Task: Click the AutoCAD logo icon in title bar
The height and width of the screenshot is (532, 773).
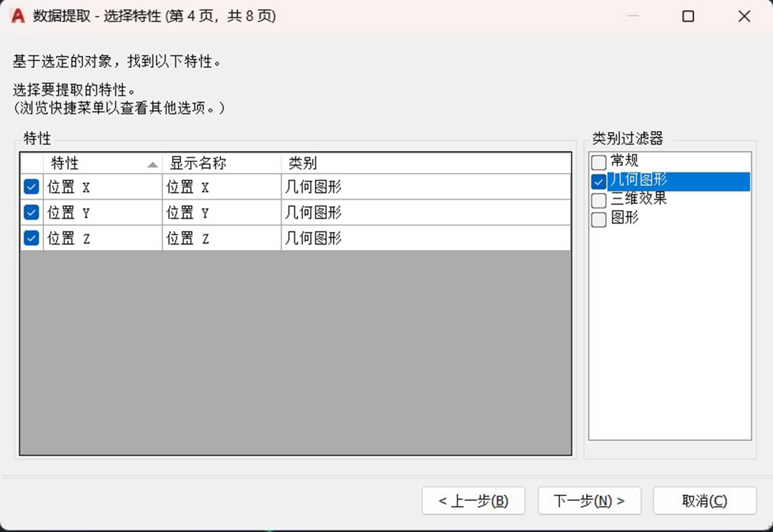Action: click(18, 16)
